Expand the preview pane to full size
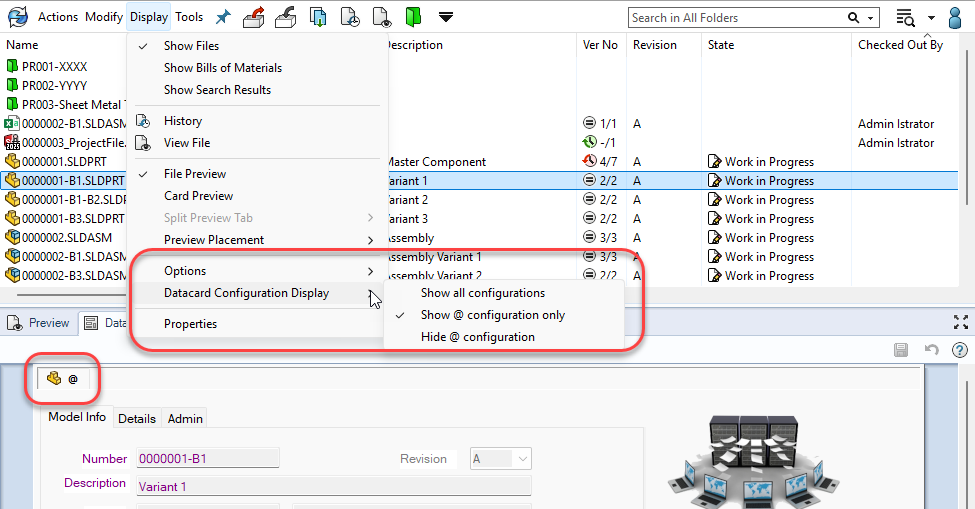Screen dimensions: 975x509 click(x=960, y=322)
